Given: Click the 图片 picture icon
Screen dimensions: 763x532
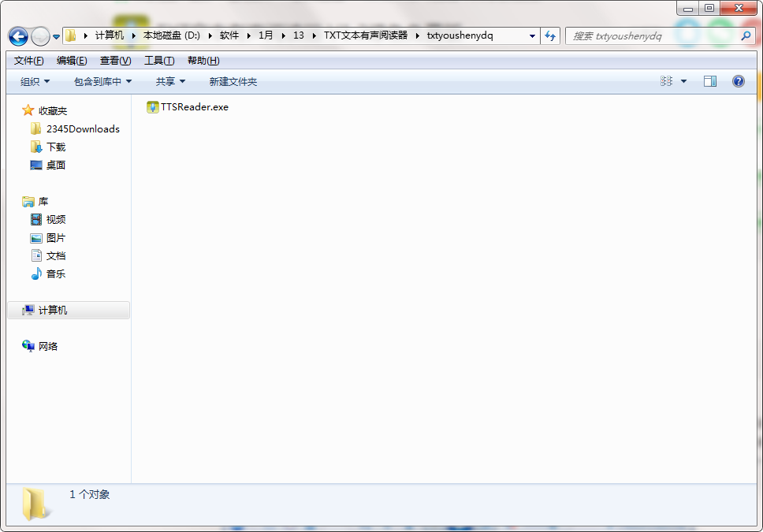Looking at the screenshot, I should [x=36, y=238].
